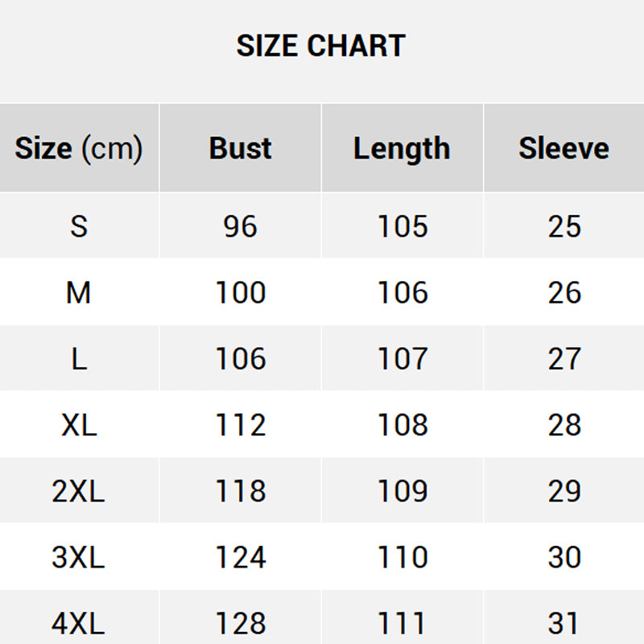Select the Size (cm) column header
The width and height of the screenshot is (644, 644).
[79, 148]
